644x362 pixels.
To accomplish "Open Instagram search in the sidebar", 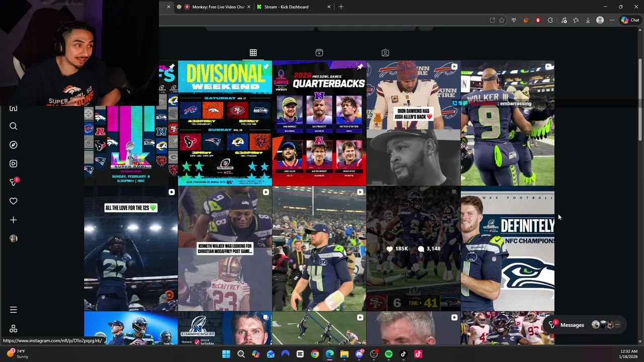I will 14,126.
